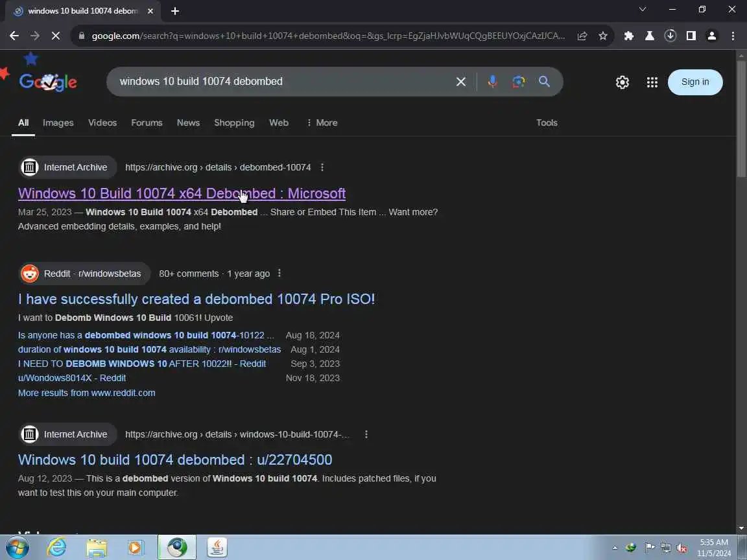Viewport: 747px width, 560px height.
Task: Open the tab search chevron
Action: coord(643,9)
